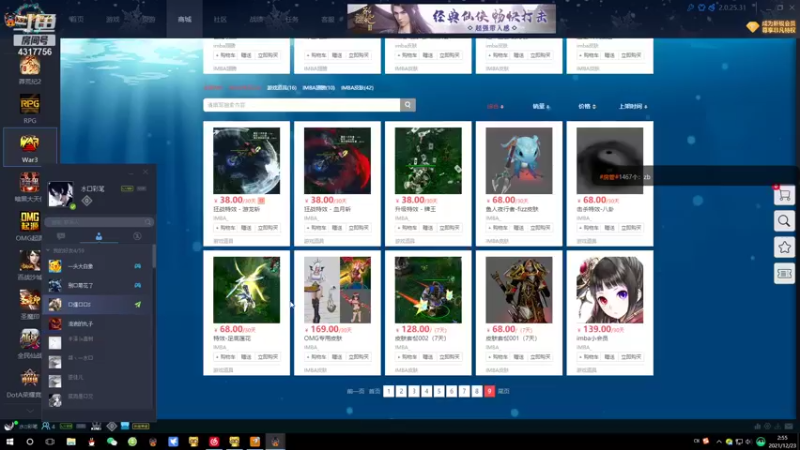
Task: Click the shop search input field
Action: coord(302,105)
